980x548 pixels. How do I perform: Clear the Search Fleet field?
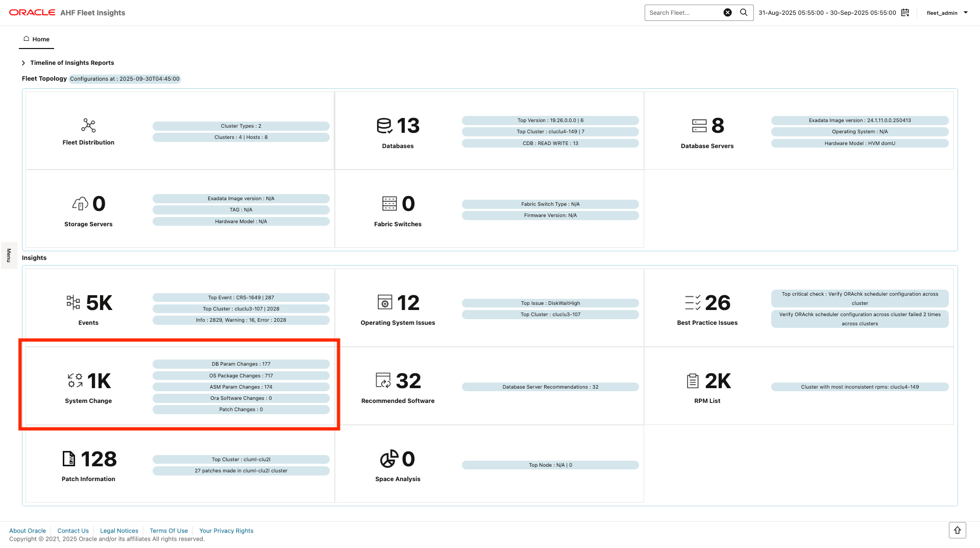click(728, 13)
